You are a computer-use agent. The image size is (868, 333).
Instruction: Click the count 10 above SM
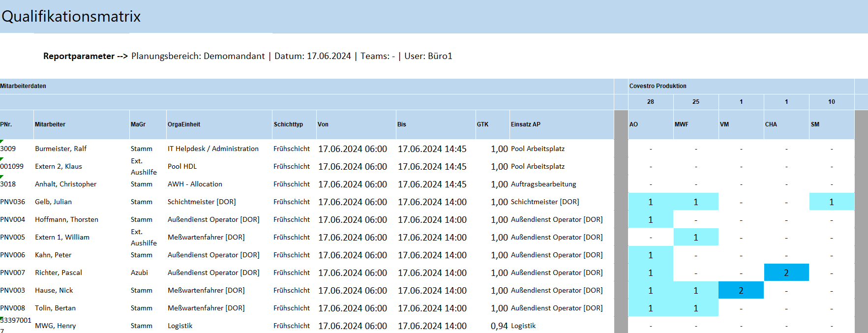click(x=832, y=102)
